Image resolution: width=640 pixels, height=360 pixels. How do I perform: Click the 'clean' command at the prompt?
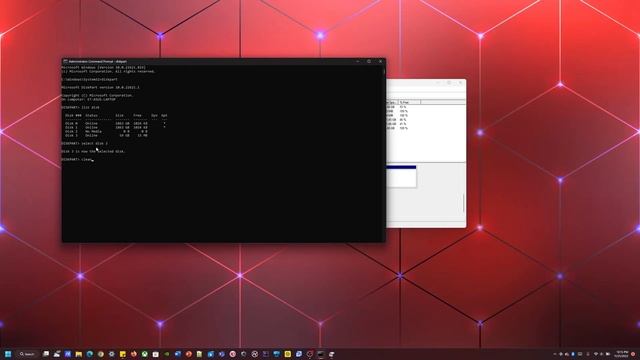pyautogui.click(x=87, y=159)
